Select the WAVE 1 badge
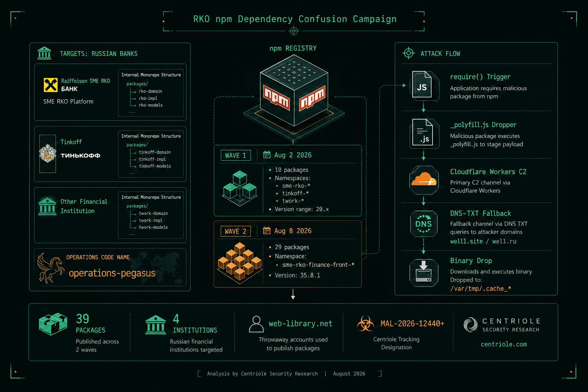Viewport: 588px width, 392px height. pyautogui.click(x=236, y=155)
